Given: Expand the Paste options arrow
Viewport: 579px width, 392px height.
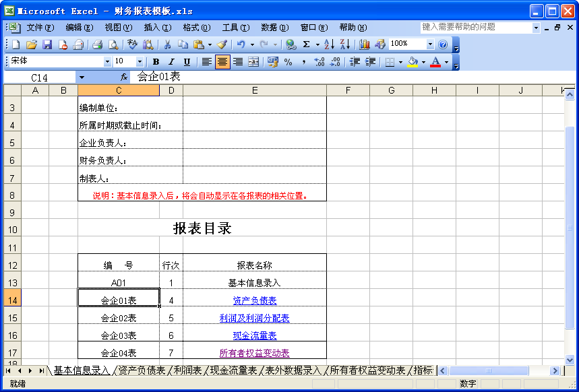Looking at the screenshot, I should (x=210, y=44).
